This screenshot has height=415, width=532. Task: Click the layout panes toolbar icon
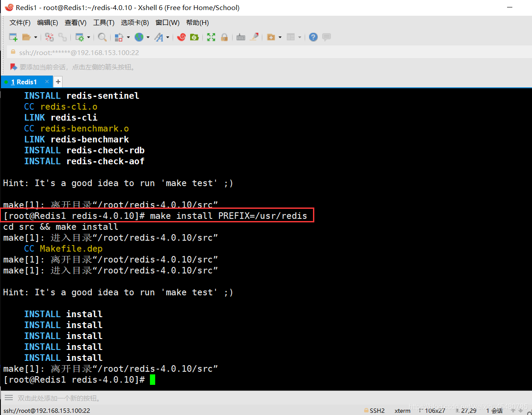coord(291,37)
